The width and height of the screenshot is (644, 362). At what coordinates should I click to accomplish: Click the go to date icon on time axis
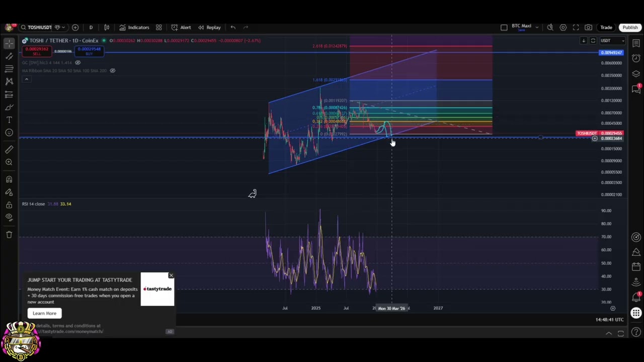coord(612,308)
